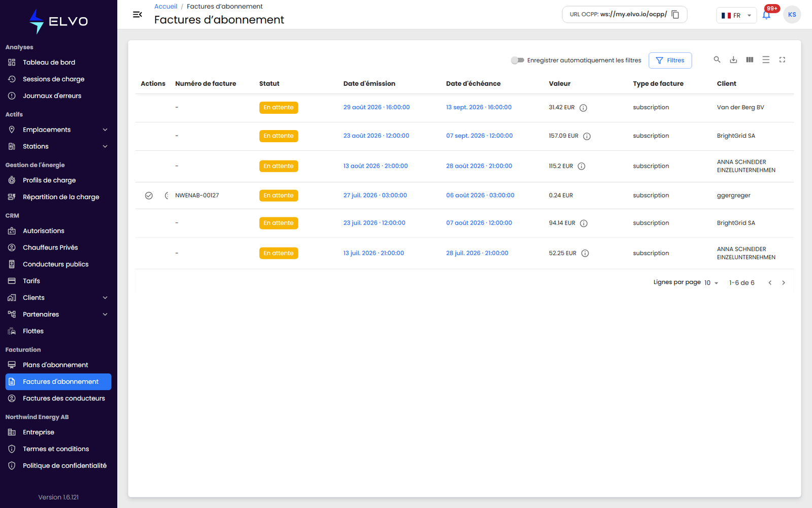Click the ELVO logo

(58, 21)
